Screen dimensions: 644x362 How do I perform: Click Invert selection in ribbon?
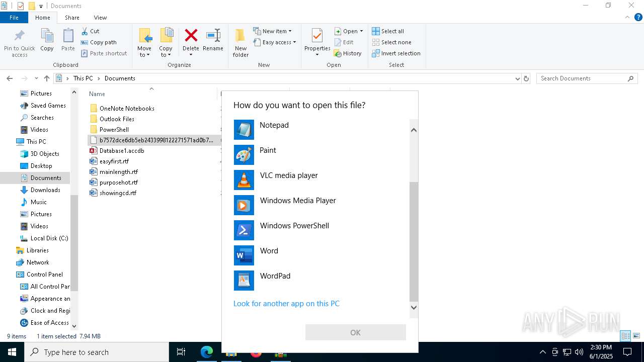(x=396, y=53)
